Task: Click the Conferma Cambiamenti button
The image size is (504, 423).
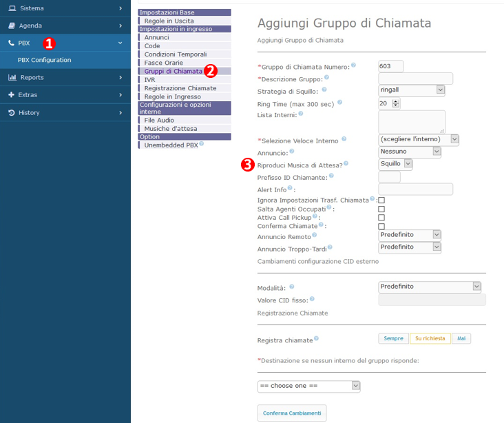Action: [291, 413]
